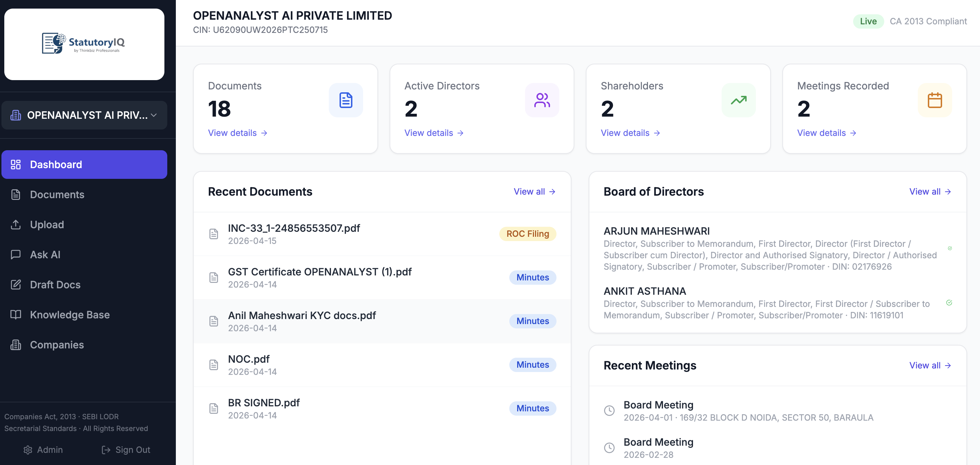Sign Out of the application

126,450
